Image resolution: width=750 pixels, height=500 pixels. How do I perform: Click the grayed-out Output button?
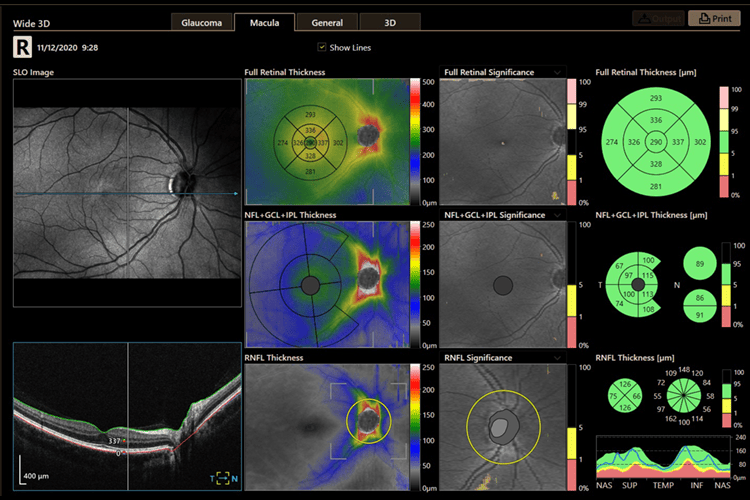(656, 19)
